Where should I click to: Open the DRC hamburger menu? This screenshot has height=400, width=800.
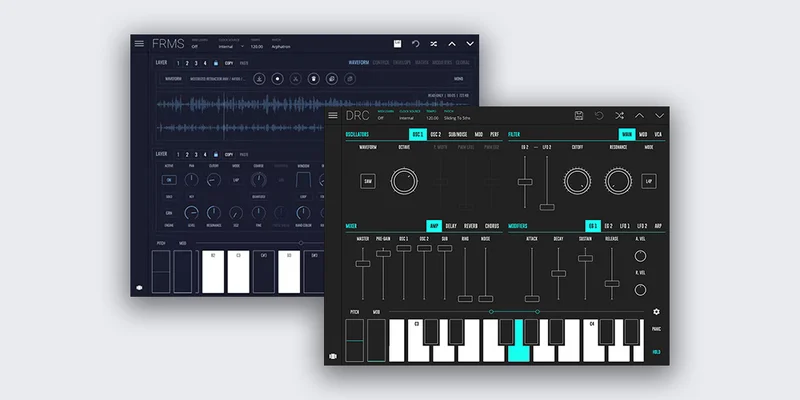pos(333,115)
